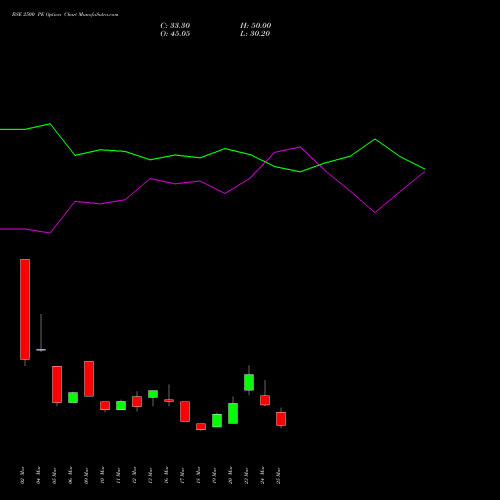Select the thin green doji candle above 04 Mar
Viewport: 500px width, 500px height.
[x=41, y=350]
